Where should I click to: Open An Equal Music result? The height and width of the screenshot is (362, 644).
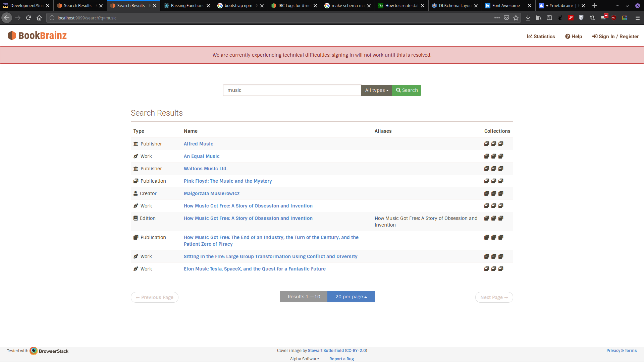202,156
